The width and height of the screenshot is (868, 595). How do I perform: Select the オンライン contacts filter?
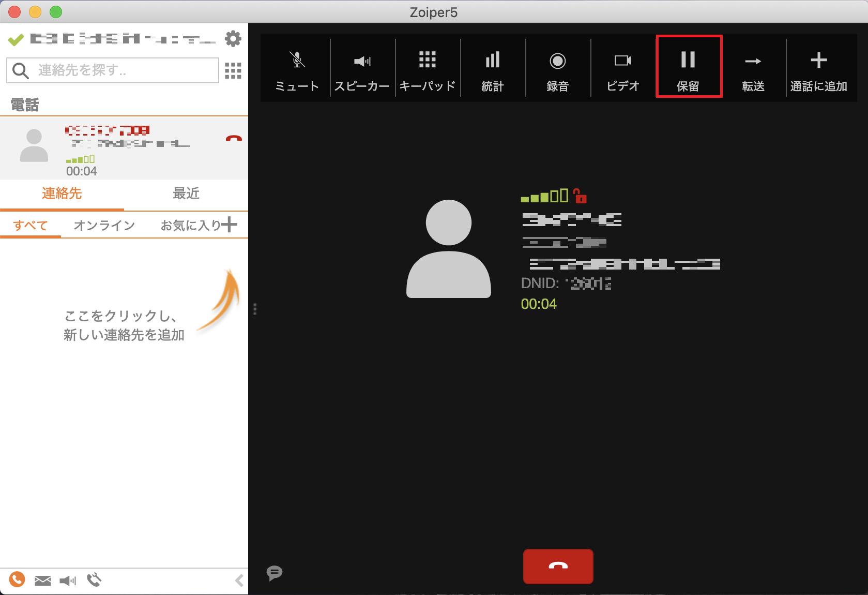pyautogui.click(x=104, y=225)
